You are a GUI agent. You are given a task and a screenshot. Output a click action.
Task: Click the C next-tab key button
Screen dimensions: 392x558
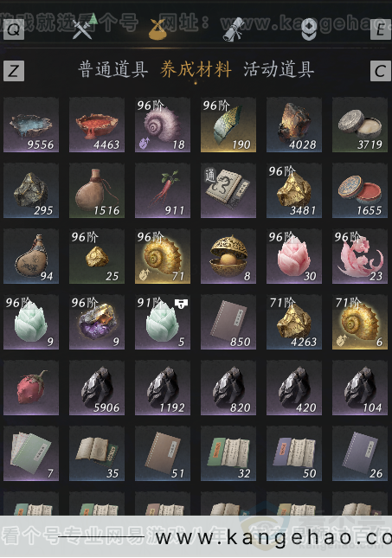381,71
